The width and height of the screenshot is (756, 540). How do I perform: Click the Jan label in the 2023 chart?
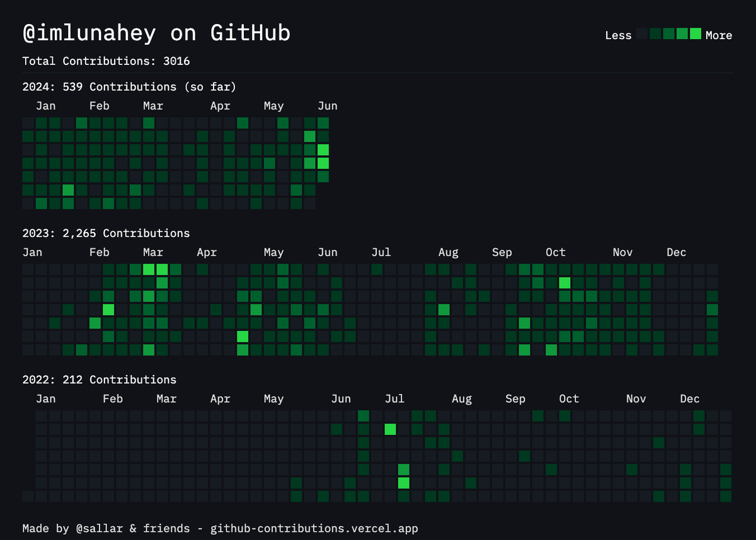pyautogui.click(x=32, y=252)
